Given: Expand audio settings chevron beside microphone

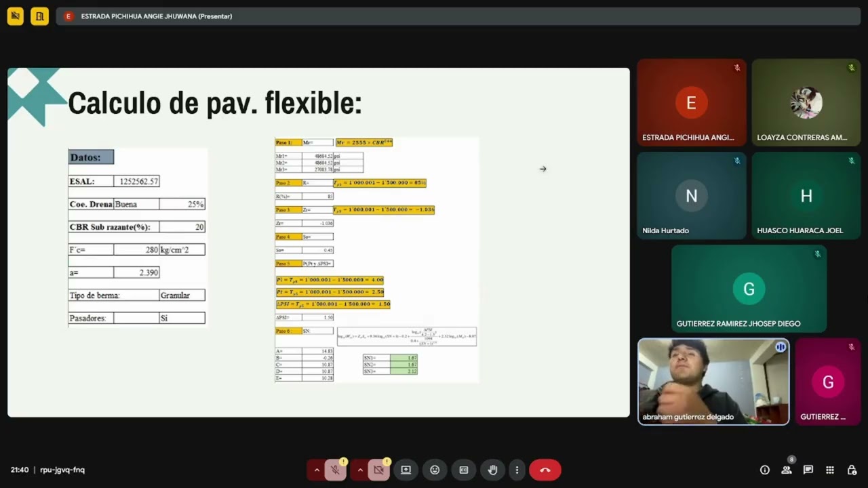Looking at the screenshot, I should tap(317, 470).
